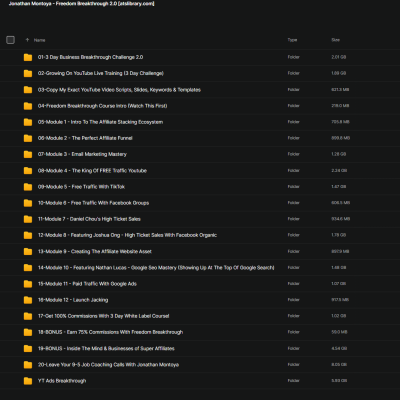Open folder icon for 13-Module 9 Affiliate Website Asset

(28, 251)
